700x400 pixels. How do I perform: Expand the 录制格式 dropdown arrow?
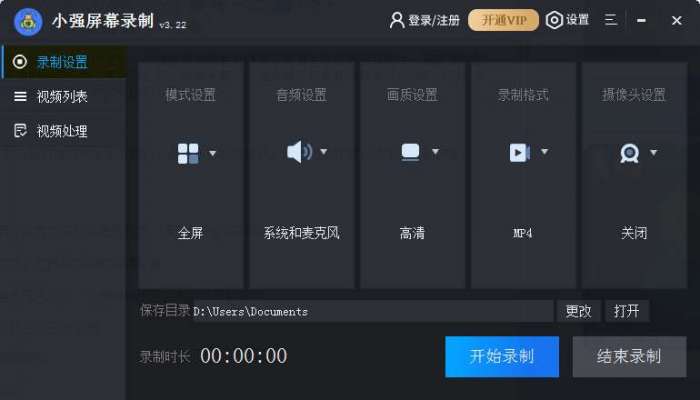point(544,152)
